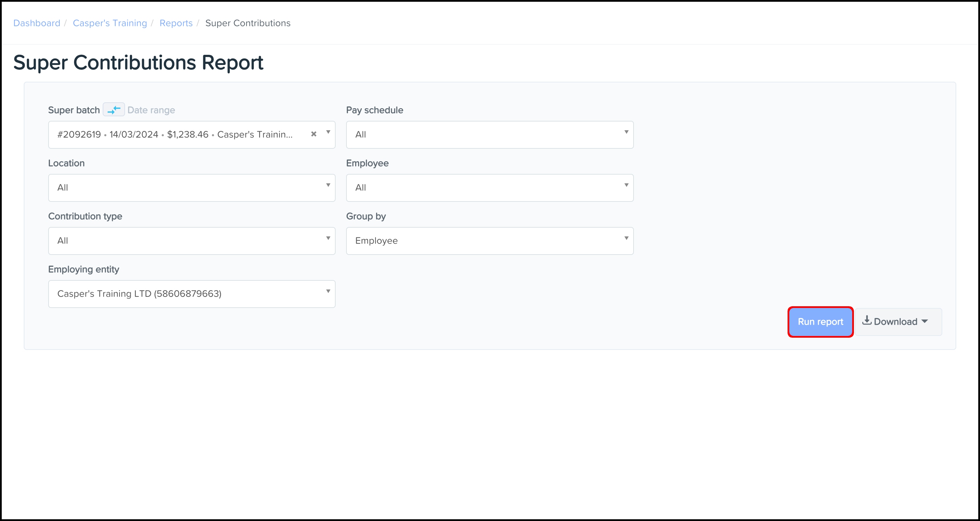Clear the selected super batch (x icon)
The image size is (980, 521).
point(314,134)
